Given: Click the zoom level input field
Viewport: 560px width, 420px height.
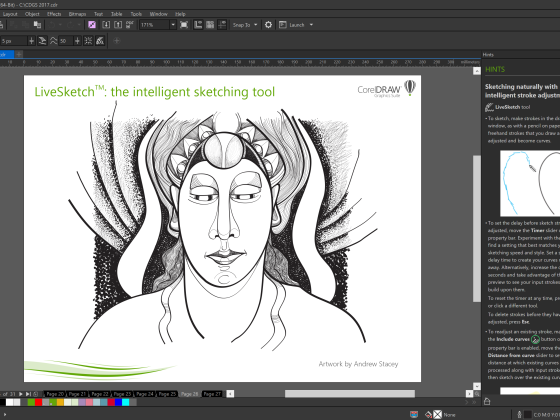Looking at the screenshot, I should point(154,25).
